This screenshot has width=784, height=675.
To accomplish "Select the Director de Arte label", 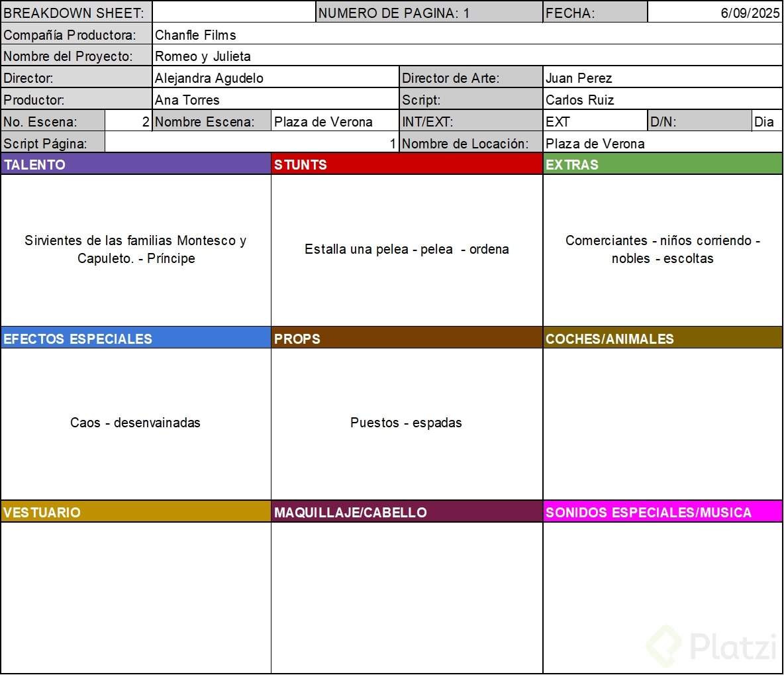I will [471, 78].
